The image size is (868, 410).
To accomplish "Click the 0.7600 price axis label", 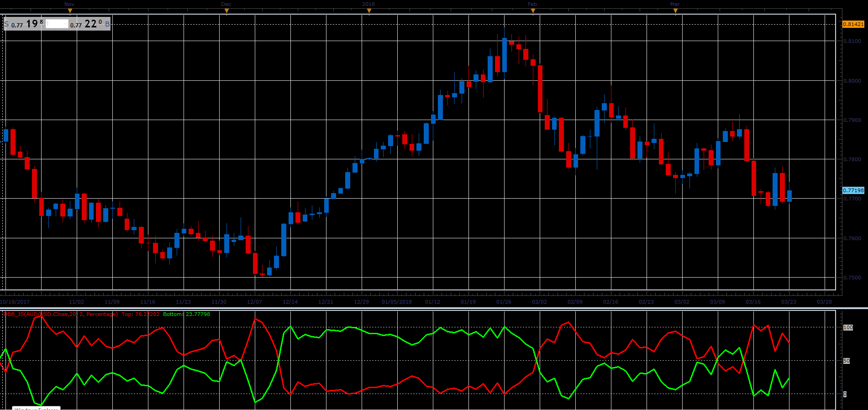I will [x=852, y=238].
